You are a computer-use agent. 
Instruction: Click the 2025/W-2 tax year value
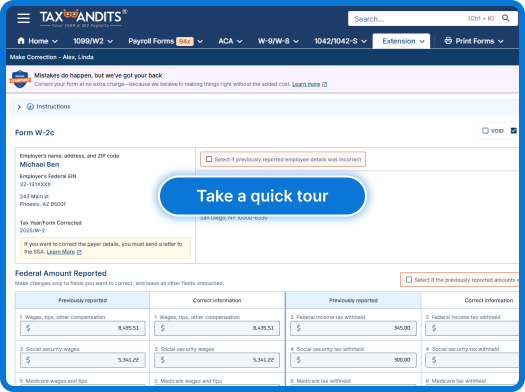point(32,230)
